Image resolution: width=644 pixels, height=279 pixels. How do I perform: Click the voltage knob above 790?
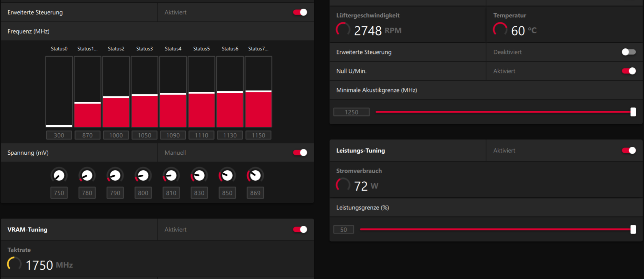coord(115,175)
